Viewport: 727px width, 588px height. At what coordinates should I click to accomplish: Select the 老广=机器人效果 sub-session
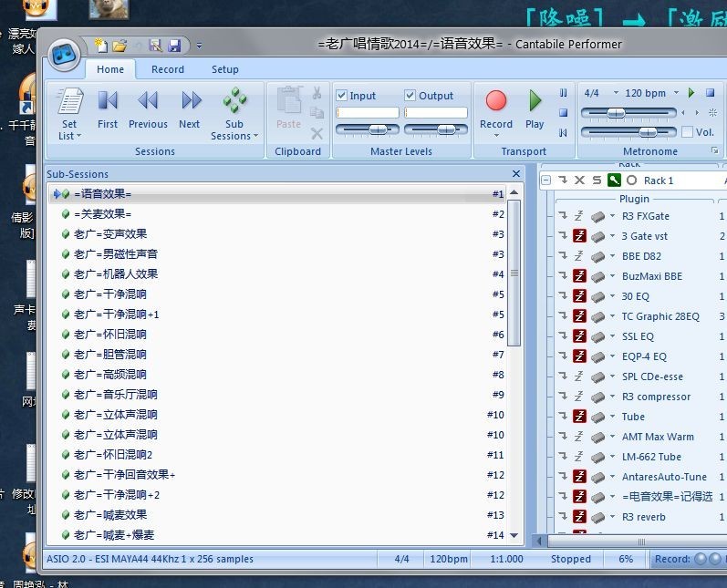[277, 274]
